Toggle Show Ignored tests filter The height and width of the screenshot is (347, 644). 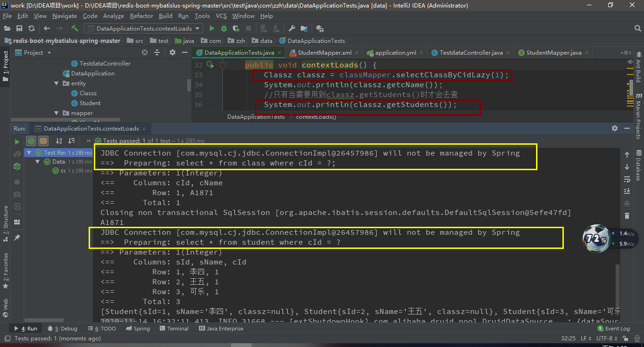43,141
